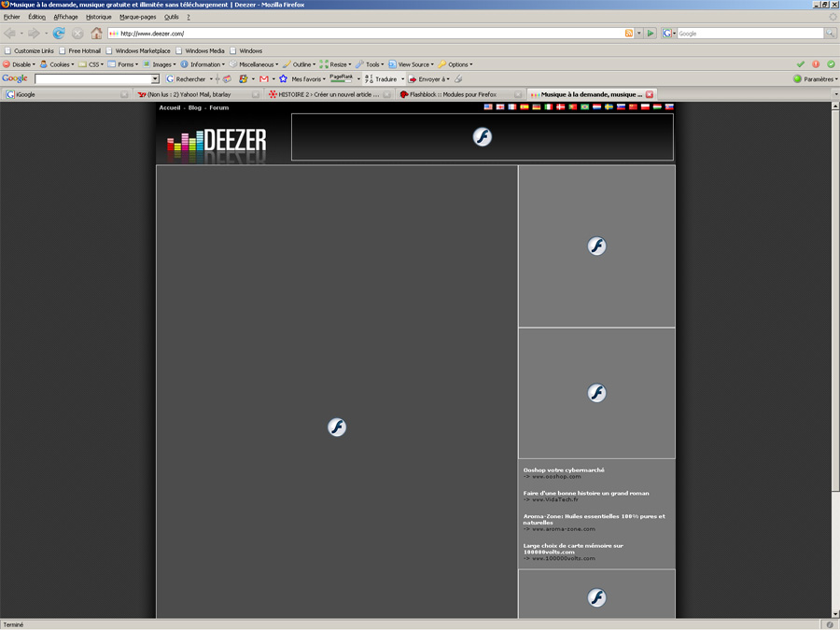The image size is (840, 630).
Task: Open the Paramètres dropdown in Google toolbar
Action: pos(815,79)
